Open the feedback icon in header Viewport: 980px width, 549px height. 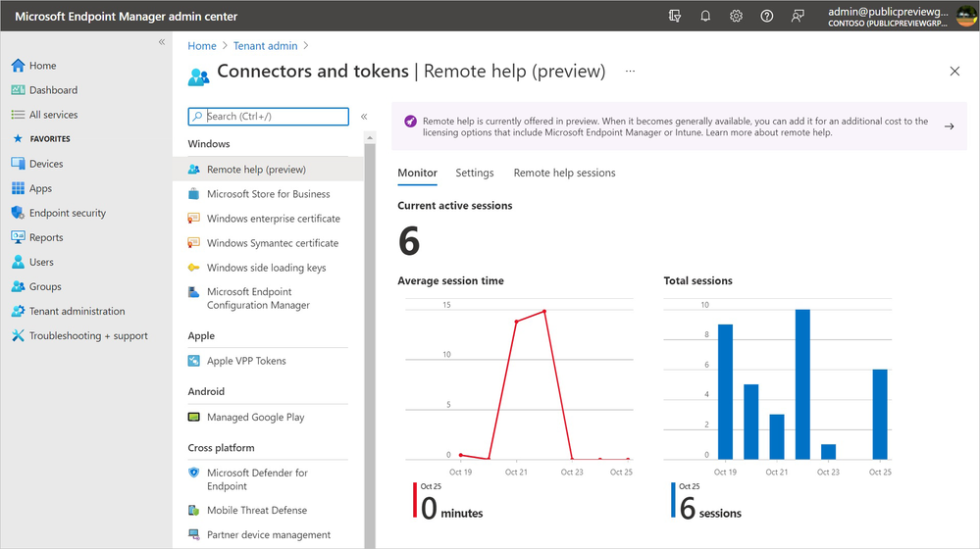click(x=798, y=17)
